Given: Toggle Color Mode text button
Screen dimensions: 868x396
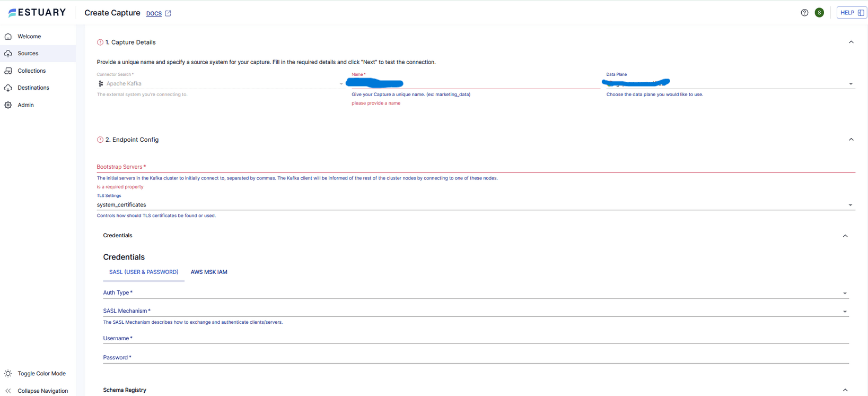Looking at the screenshot, I should 42,374.
